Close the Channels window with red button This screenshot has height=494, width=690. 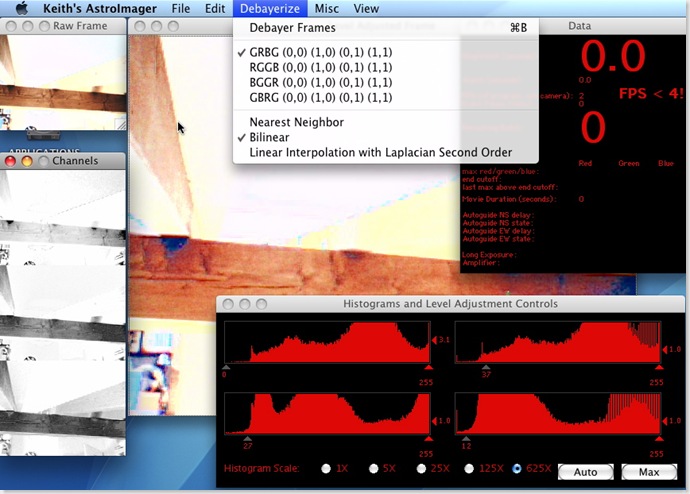(x=10, y=161)
